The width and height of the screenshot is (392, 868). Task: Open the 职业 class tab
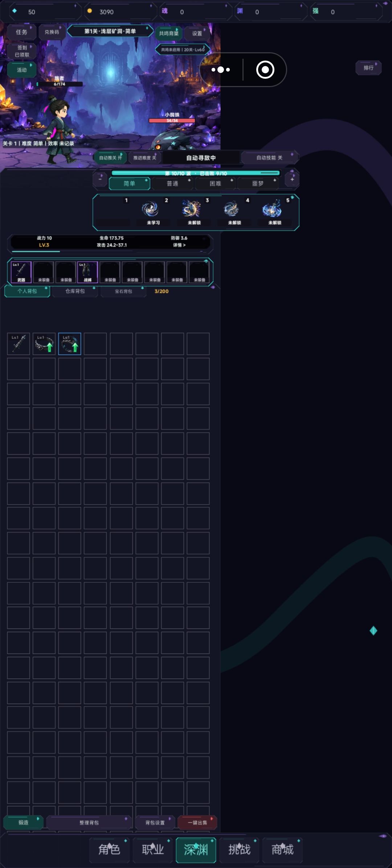tap(153, 849)
